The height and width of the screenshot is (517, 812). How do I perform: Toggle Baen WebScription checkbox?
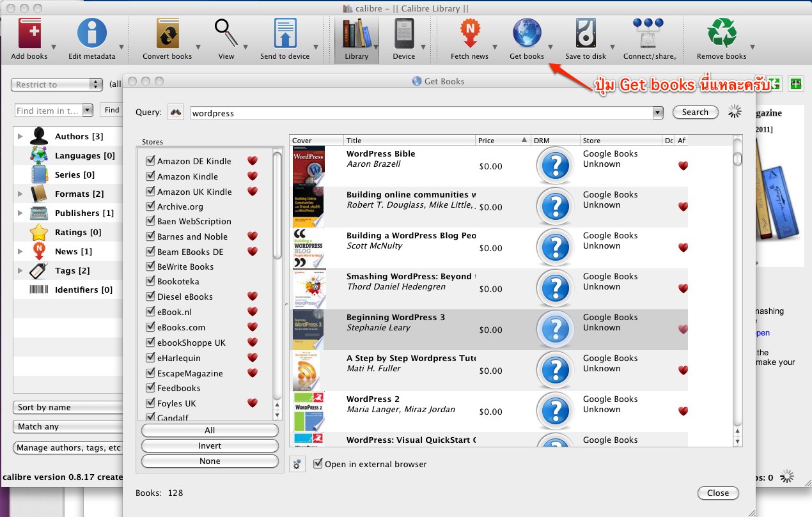[x=150, y=221]
